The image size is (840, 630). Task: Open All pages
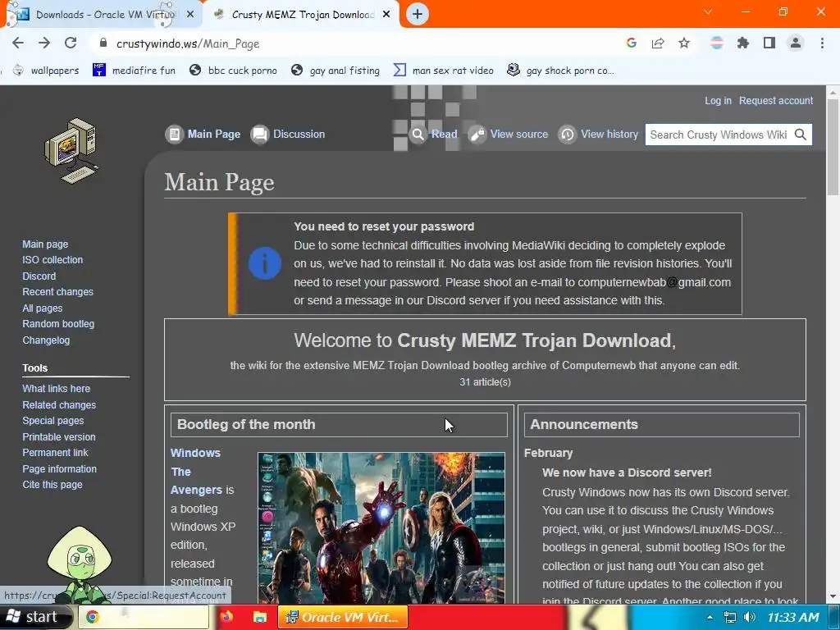(x=43, y=308)
